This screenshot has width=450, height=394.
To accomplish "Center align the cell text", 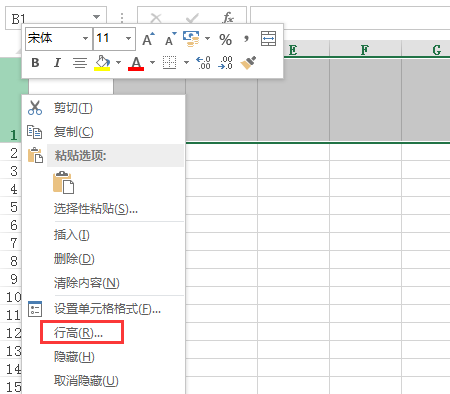I will coord(80,63).
